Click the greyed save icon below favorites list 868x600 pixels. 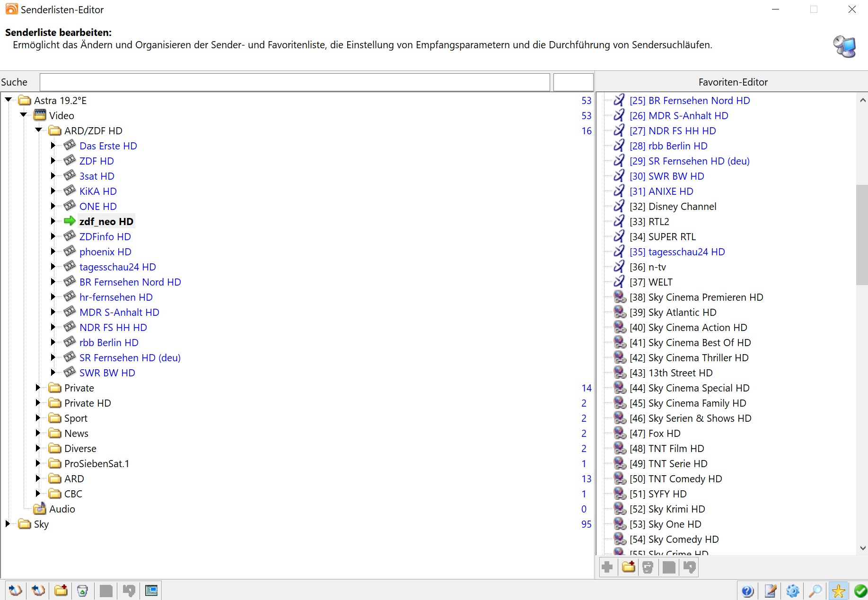pyautogui.click(x=669, y=567)
